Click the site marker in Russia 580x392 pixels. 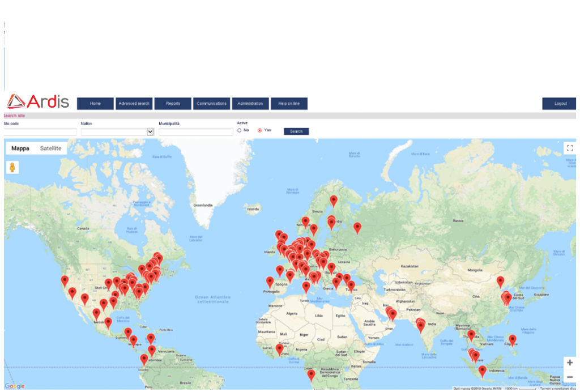(x=357, y=228)
